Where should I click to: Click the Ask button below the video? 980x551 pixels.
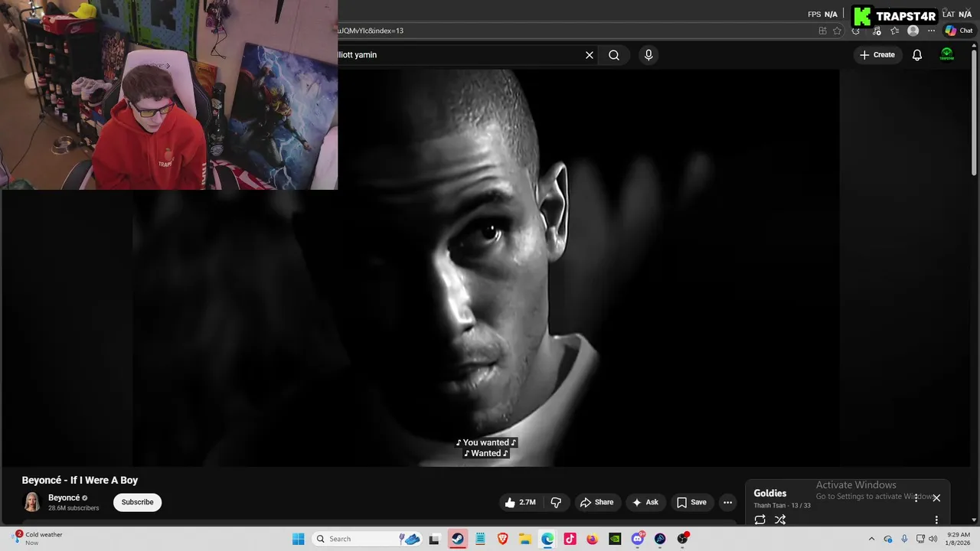coord(645,503)
